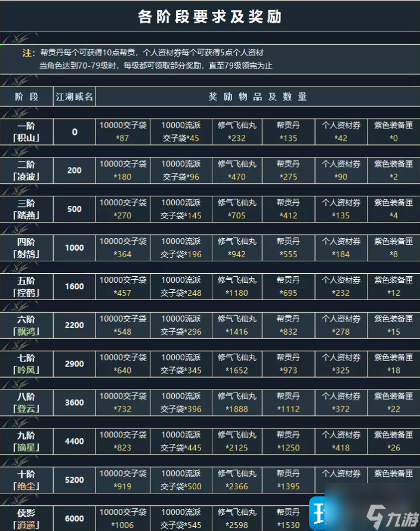
Task: Click the 江湖威名 value 1000
Action: tap(74, 248)
